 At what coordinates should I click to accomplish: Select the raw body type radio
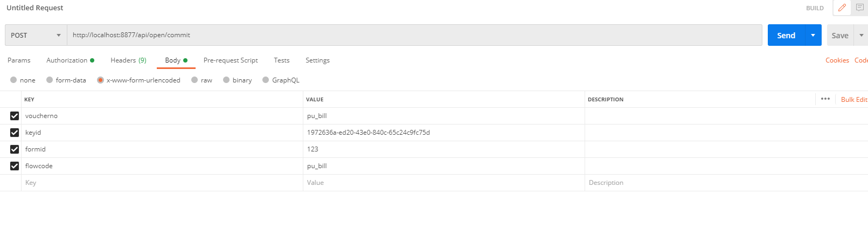[195, 80]
